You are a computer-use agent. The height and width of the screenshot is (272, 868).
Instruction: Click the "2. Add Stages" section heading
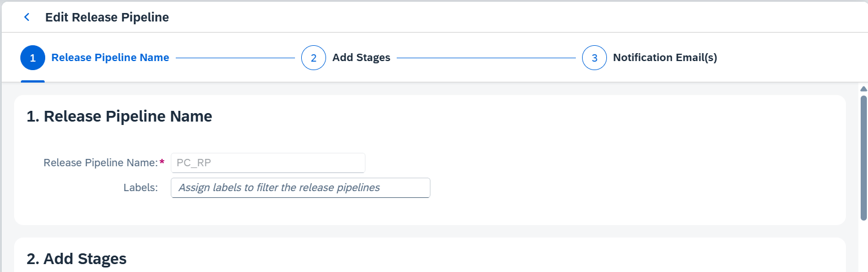76,259
